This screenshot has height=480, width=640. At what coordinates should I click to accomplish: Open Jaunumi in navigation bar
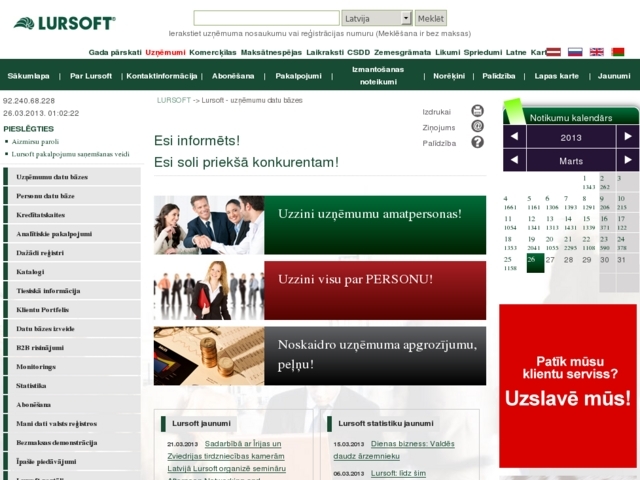pyautogui.click(x=614, y=76)
